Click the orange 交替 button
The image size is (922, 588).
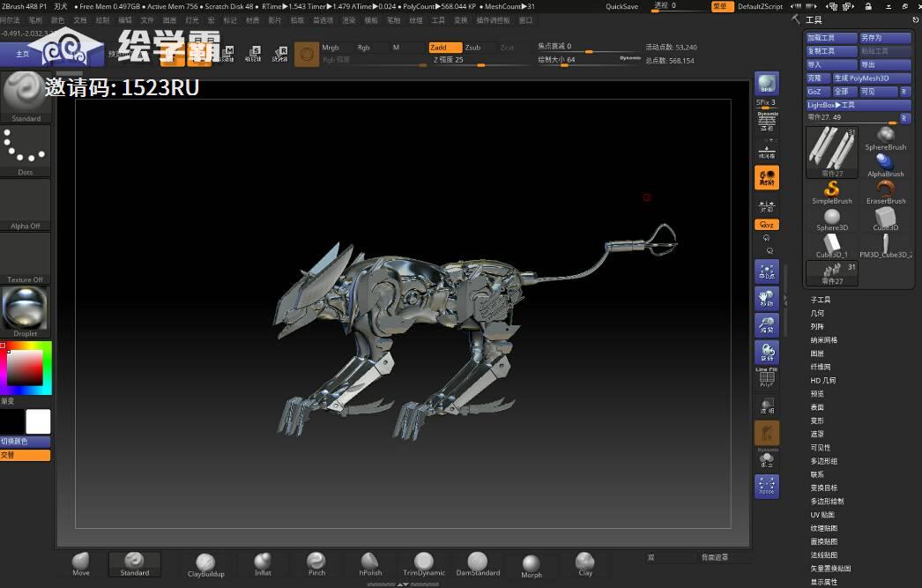pyautogui.click(x=26, y=455)
